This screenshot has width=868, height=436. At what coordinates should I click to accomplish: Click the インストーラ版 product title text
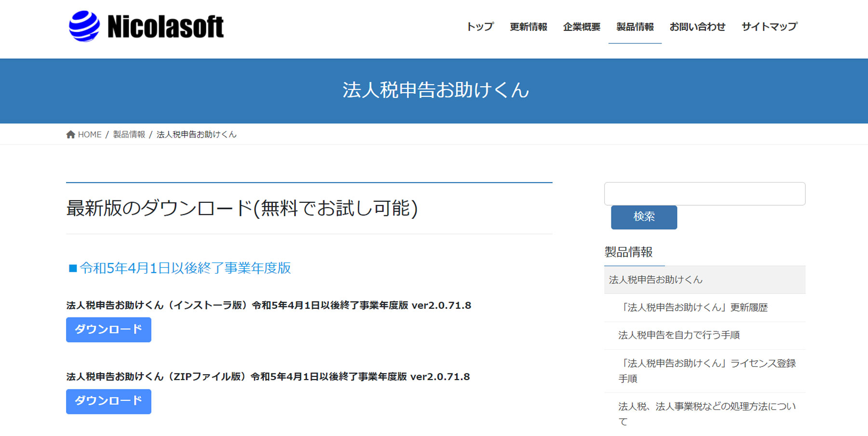click(269, 305)
